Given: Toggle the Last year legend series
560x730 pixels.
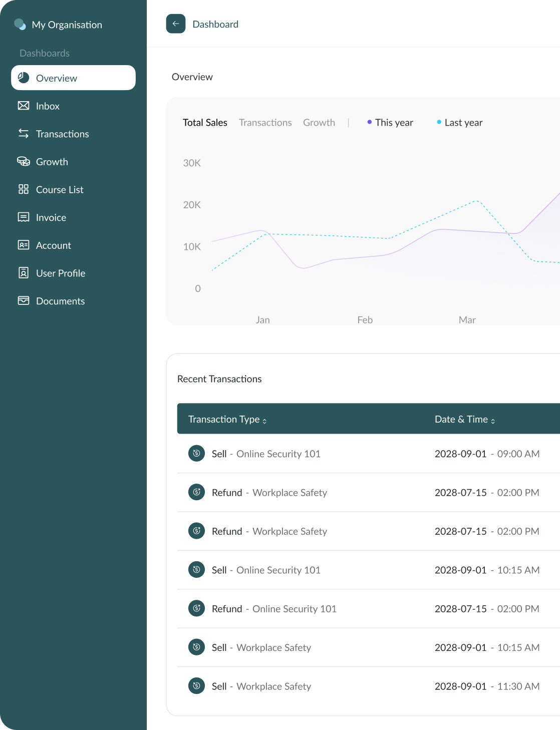Looking at the screenshot, I should (x=460, y=123).
